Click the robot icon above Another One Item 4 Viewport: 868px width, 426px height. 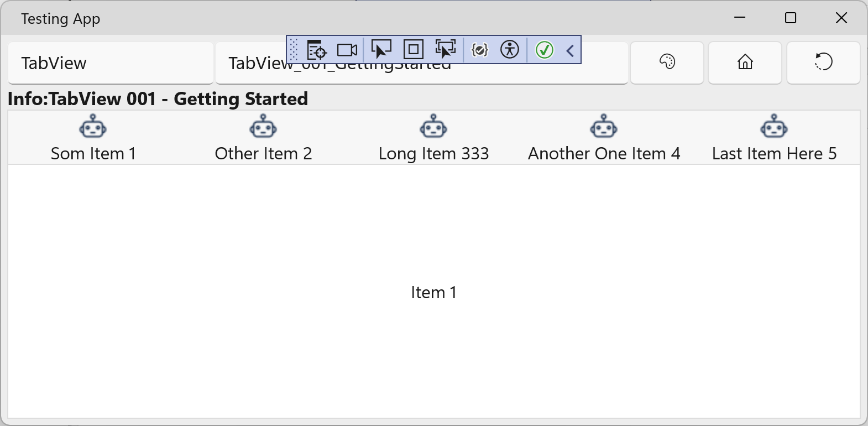click(x=604, y=126)
